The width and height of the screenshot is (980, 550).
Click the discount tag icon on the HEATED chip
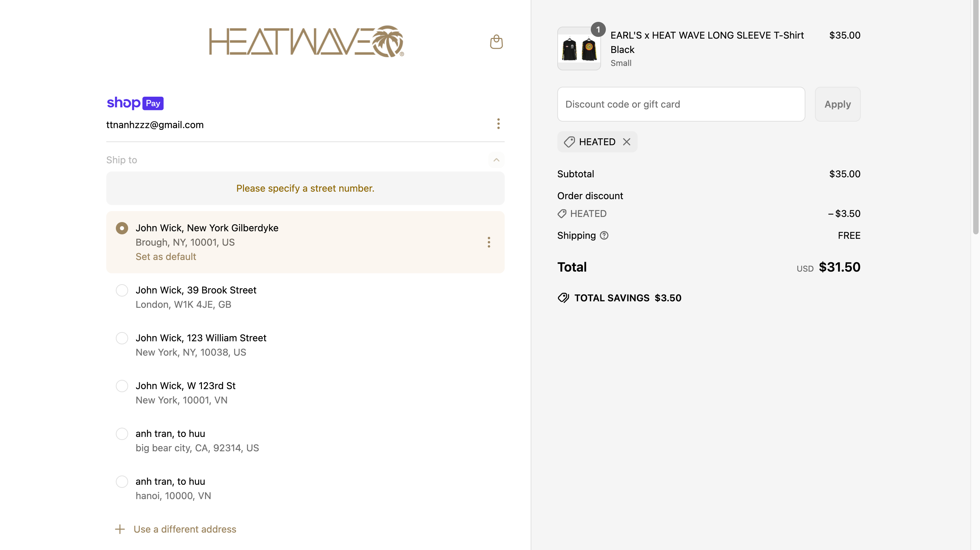[569, 142]
